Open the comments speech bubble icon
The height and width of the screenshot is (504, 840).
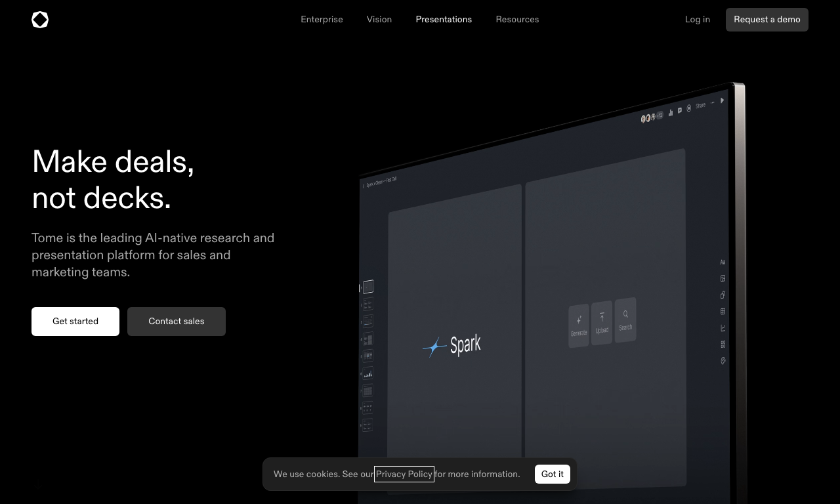click(680, 110)
